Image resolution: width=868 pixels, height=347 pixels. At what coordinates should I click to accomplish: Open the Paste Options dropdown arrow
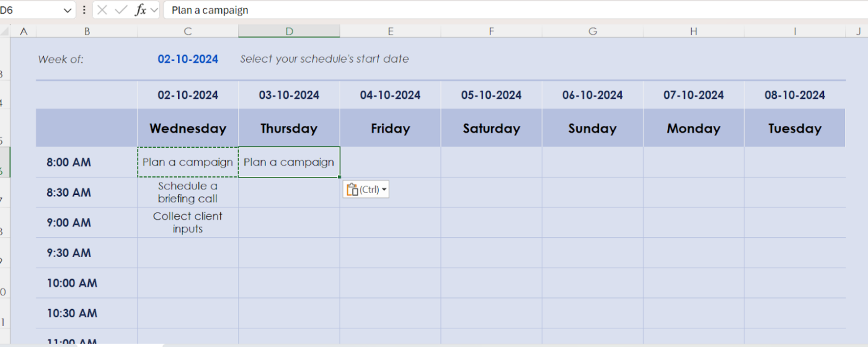click(384, 189)
